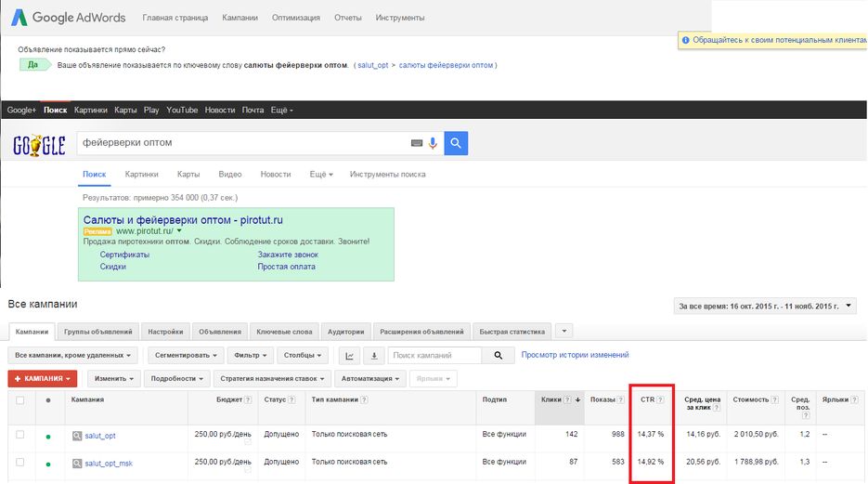868x484 pixels.
Task: Show the chart graph toggle icon
Action: [350, 355]
